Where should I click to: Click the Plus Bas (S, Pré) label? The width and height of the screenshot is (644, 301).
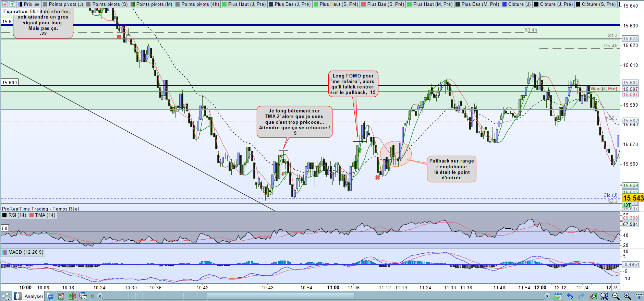386,4
